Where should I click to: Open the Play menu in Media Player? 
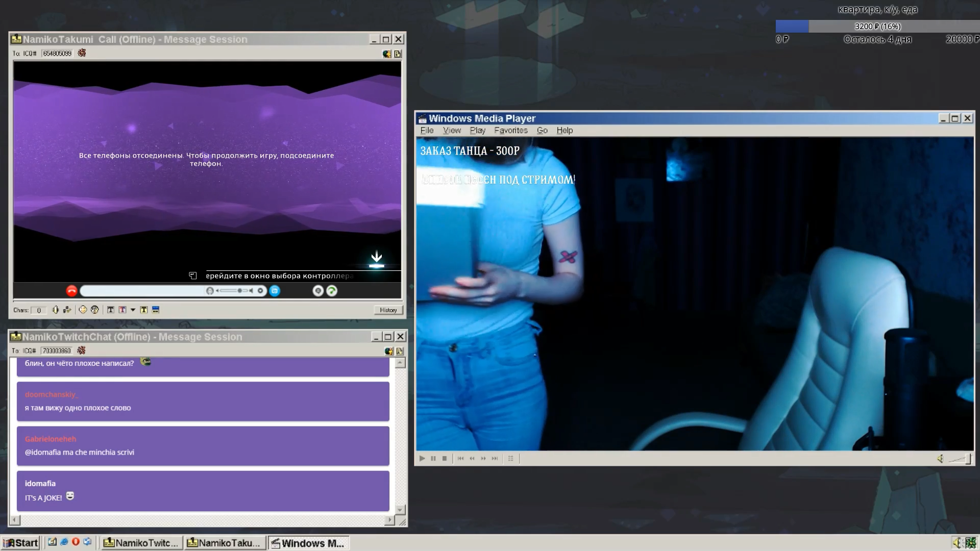(x=477, y=131)
